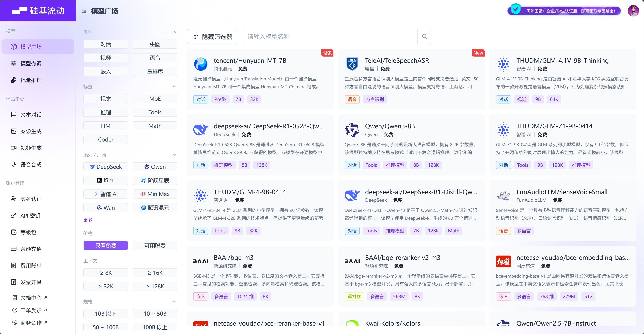Viewport: 644px width, 334px height.
Task: Click the 更多 vendors link
Action: [88, 220]
